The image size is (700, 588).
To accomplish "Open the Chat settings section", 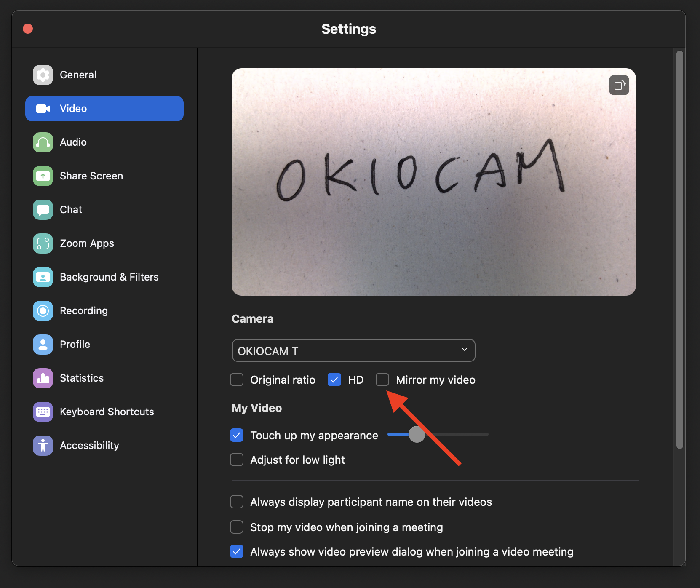I will pyautogui.click(x=104, y=210).
